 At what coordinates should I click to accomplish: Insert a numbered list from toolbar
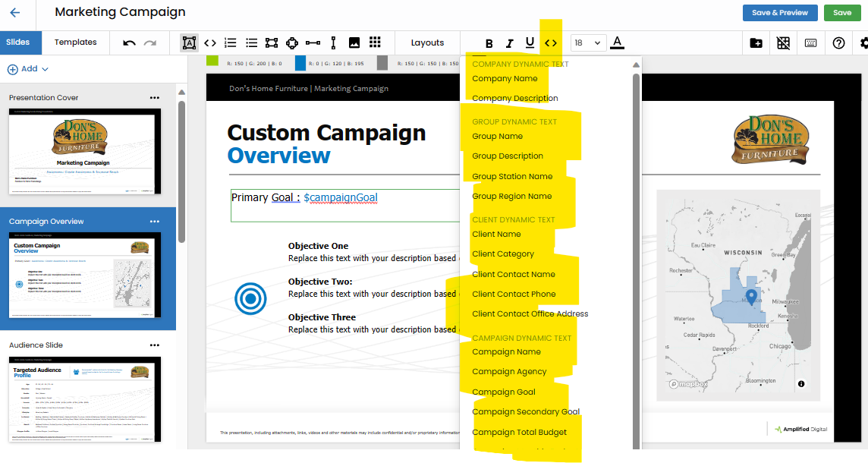click(231, 43)
